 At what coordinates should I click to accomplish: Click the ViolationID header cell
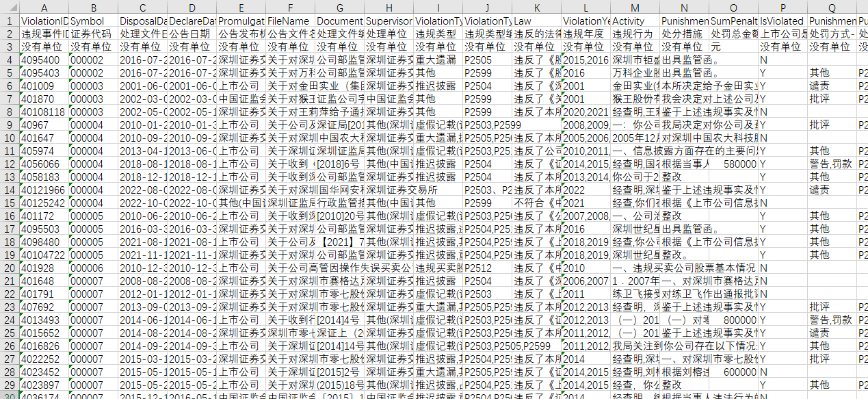tap(44, 21)
